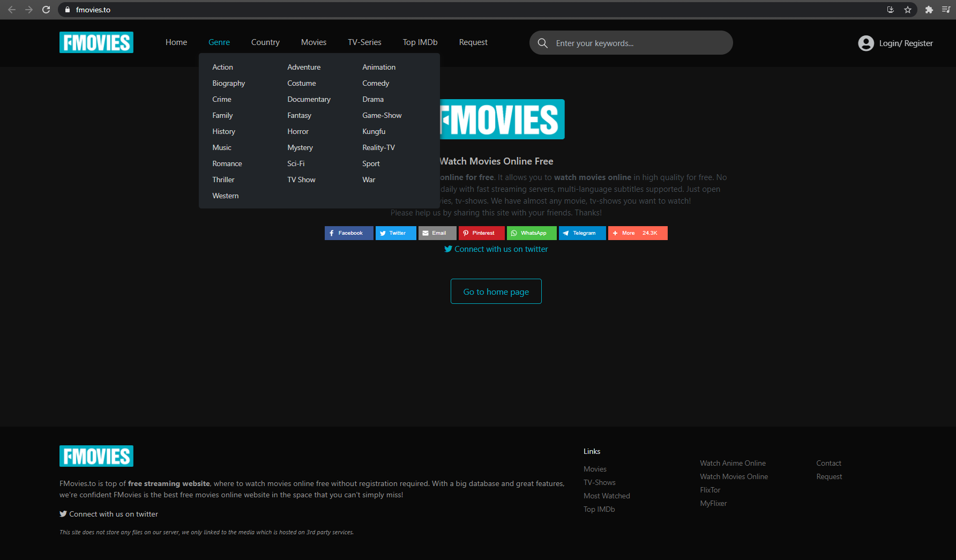This screenshot has height=560, width=956.
Task: Click the FMovies logo in the header
Action: click(x=96, y=42)
